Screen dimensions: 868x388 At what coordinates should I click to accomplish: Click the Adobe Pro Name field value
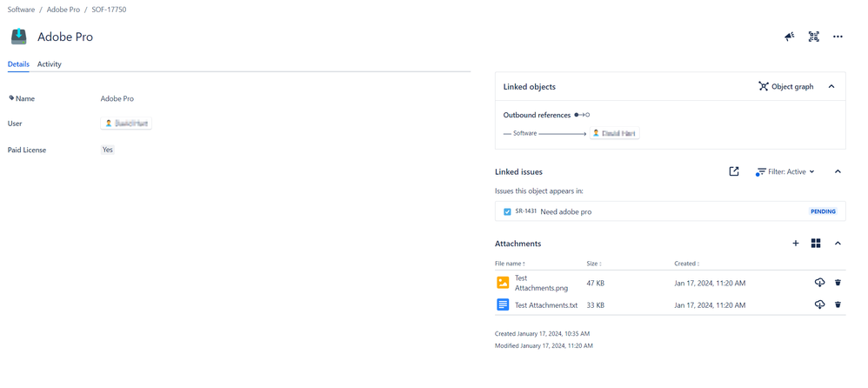pos(117,98)
